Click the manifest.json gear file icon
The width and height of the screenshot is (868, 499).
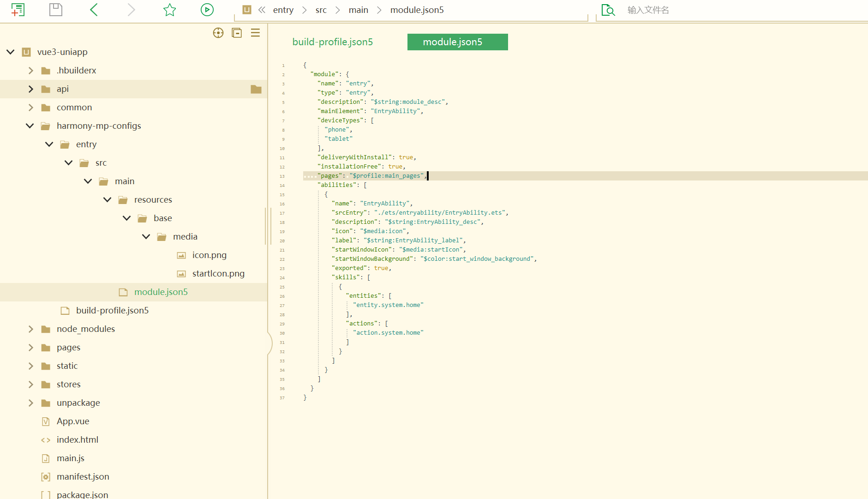coord(46,477)
